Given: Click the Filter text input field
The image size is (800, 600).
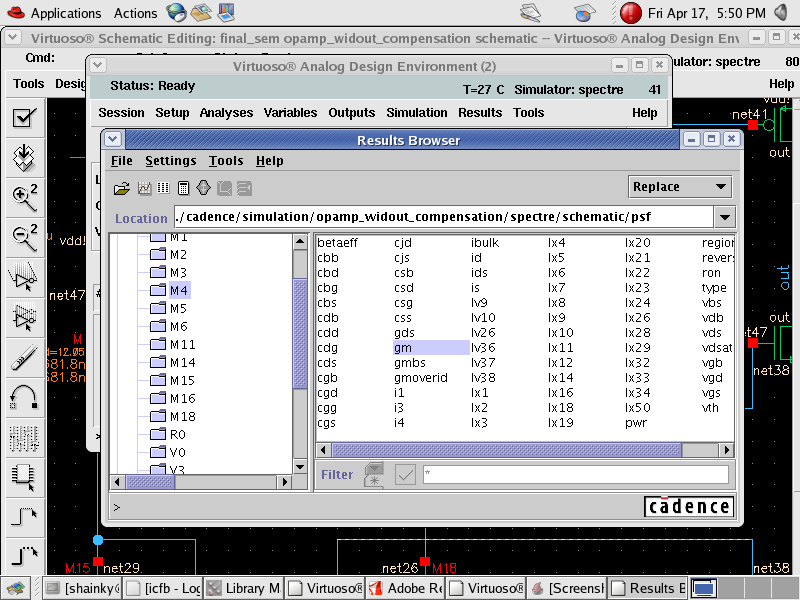Looking at the screenshot, I should coord(576,475).
